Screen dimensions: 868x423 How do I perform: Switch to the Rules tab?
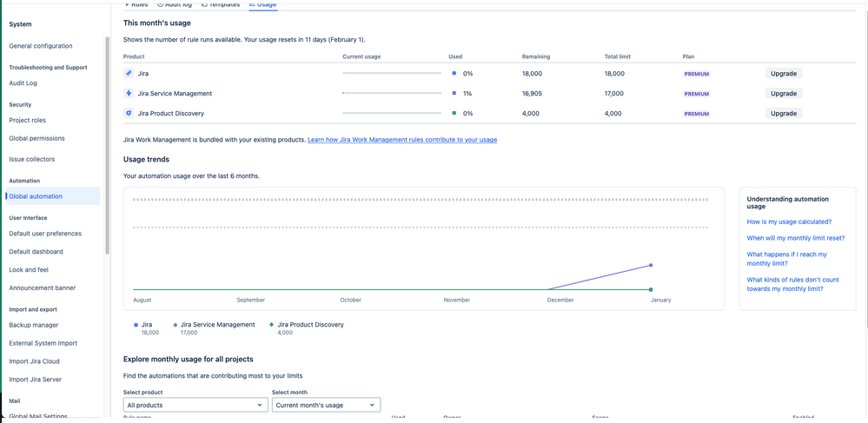136,4
